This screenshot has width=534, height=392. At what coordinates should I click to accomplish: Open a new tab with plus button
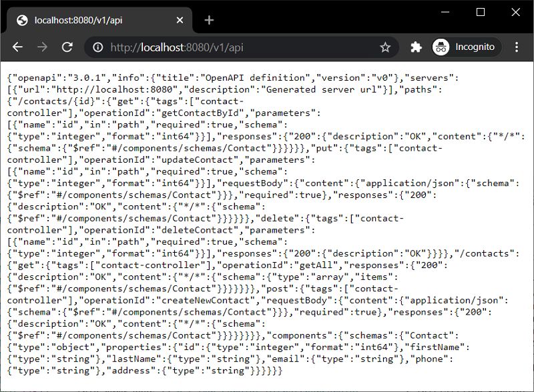click(x=209, y=20)
